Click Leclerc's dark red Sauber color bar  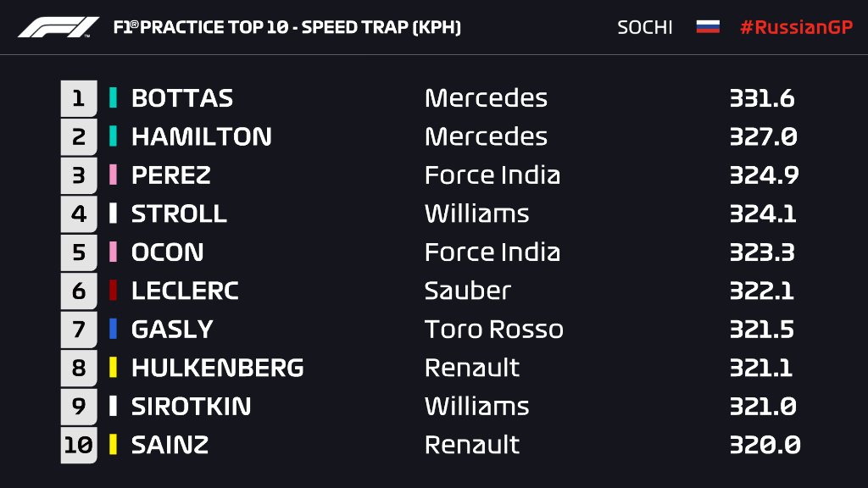pos(113,291)
